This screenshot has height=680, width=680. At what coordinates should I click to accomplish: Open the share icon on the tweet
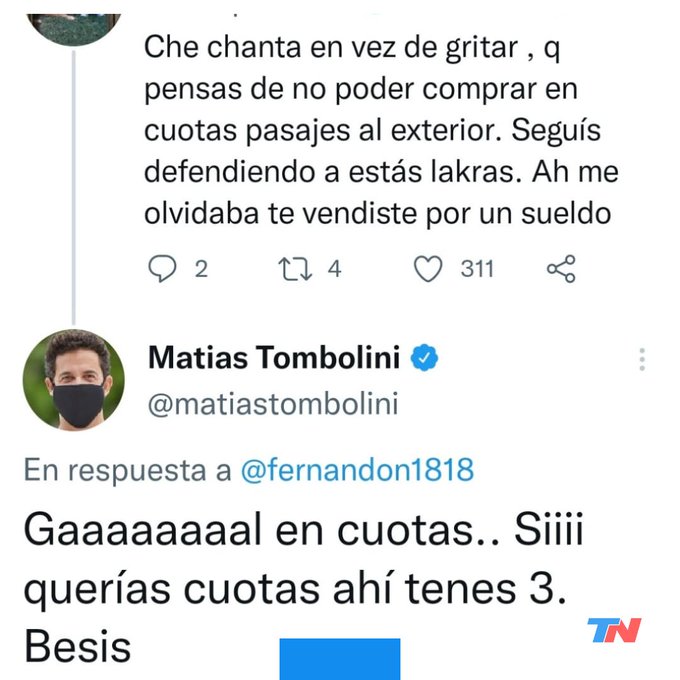click(x=561, y=269)
